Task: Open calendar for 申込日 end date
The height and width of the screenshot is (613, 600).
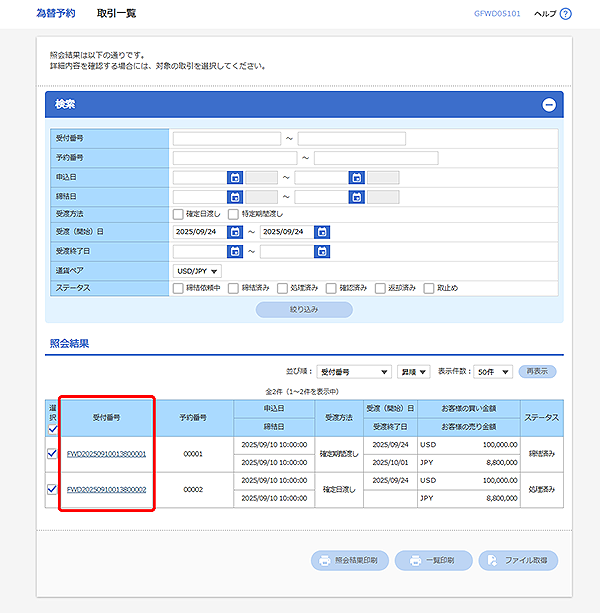Action: [x=356, y=177]
